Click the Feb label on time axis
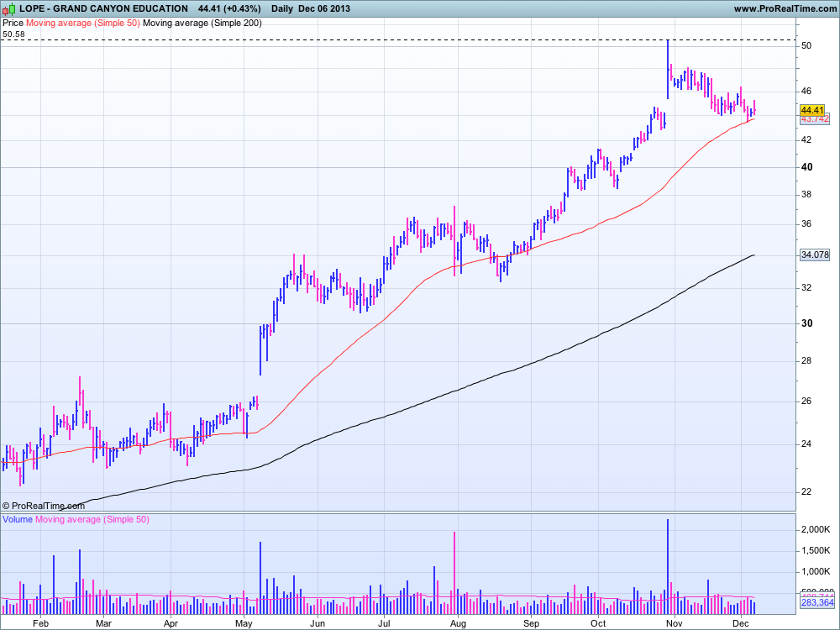 tap(40, 623)
